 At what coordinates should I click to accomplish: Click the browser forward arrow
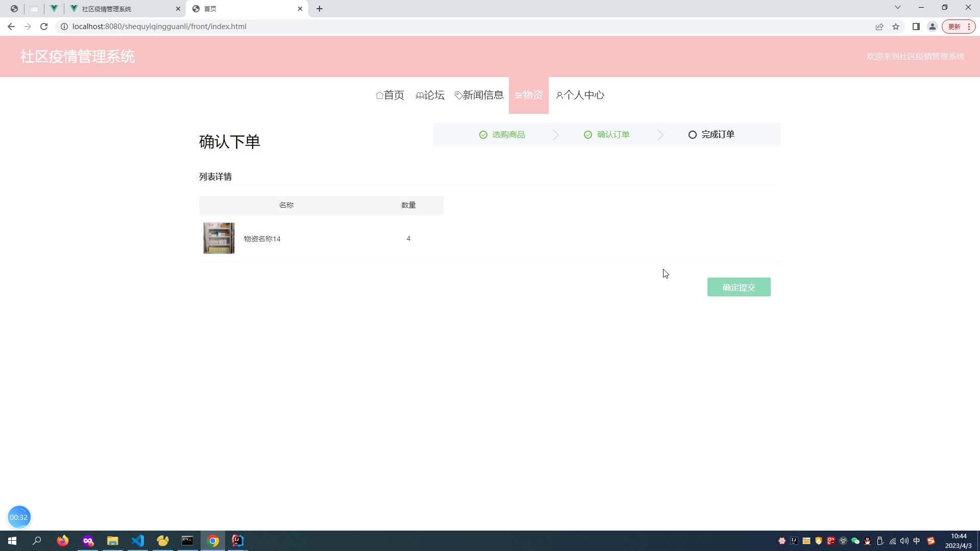coord(28,27)
